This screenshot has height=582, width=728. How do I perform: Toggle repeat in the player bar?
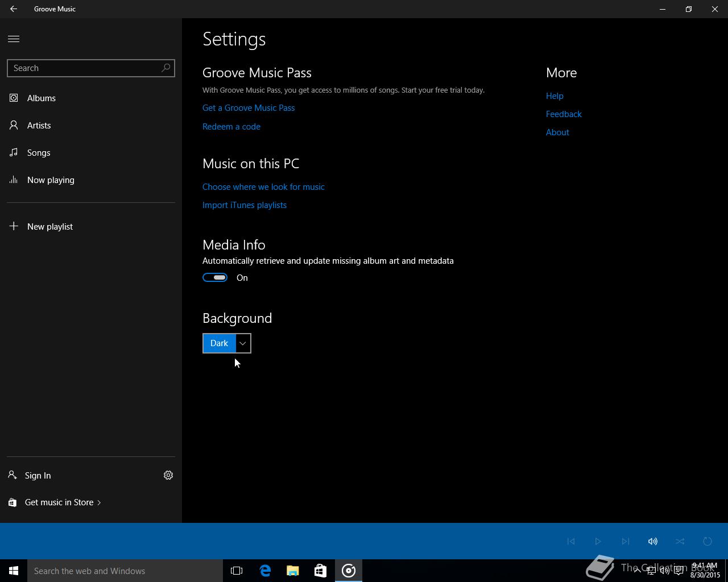pos(708,541)
